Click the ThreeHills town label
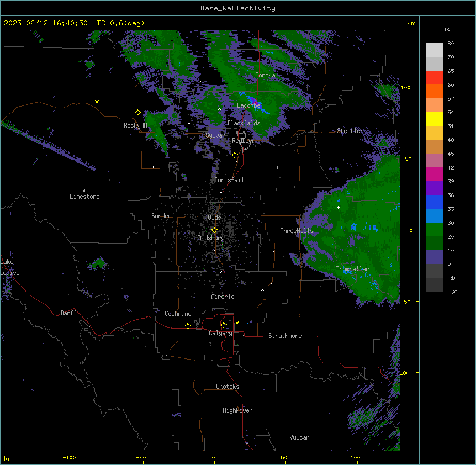 pos(297,231)
